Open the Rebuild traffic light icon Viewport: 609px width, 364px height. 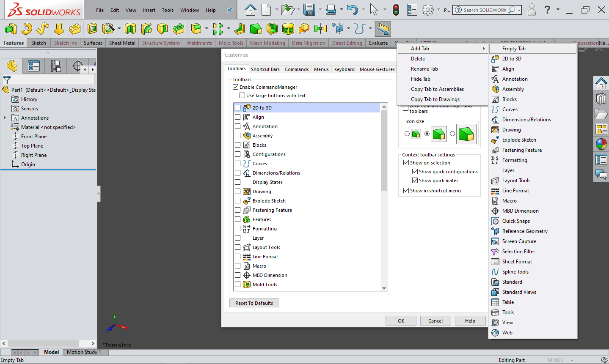[x=396, y=10]
